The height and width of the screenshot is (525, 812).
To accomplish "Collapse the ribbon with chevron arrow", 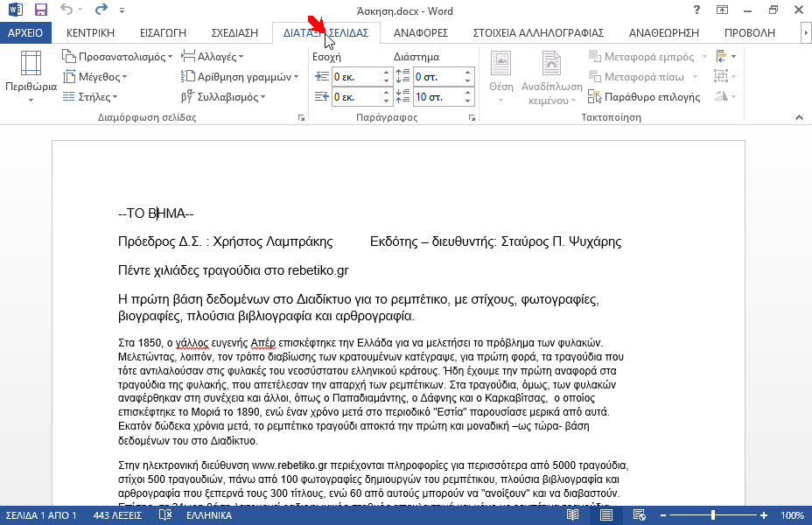I will tap(799, 117).
